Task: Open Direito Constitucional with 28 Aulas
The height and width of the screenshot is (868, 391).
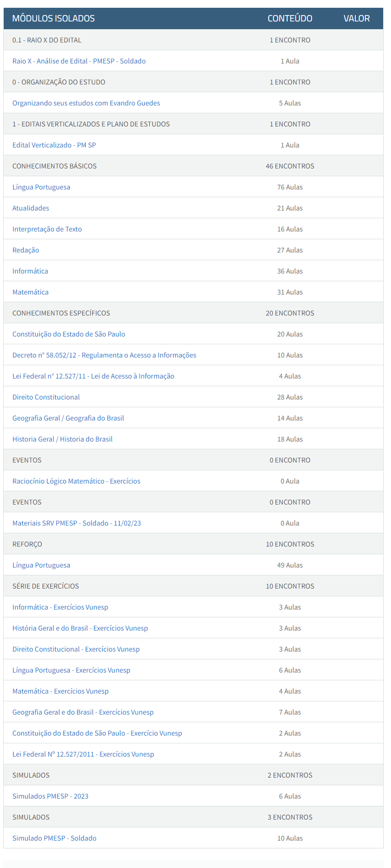Action: pos(46,397)
